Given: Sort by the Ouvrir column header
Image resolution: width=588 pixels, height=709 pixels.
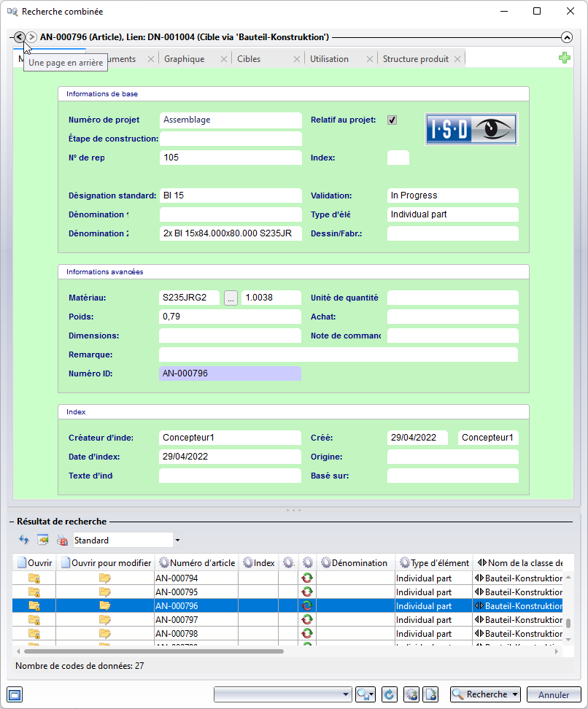Looking at the screenshot, I should [34, 563].
